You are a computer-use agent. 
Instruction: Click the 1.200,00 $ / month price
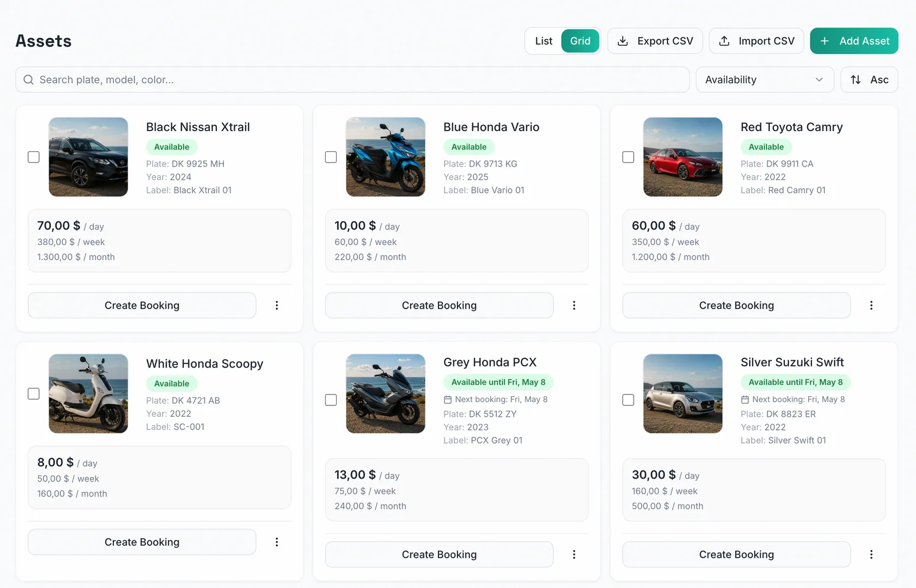(x=670, y=257)
